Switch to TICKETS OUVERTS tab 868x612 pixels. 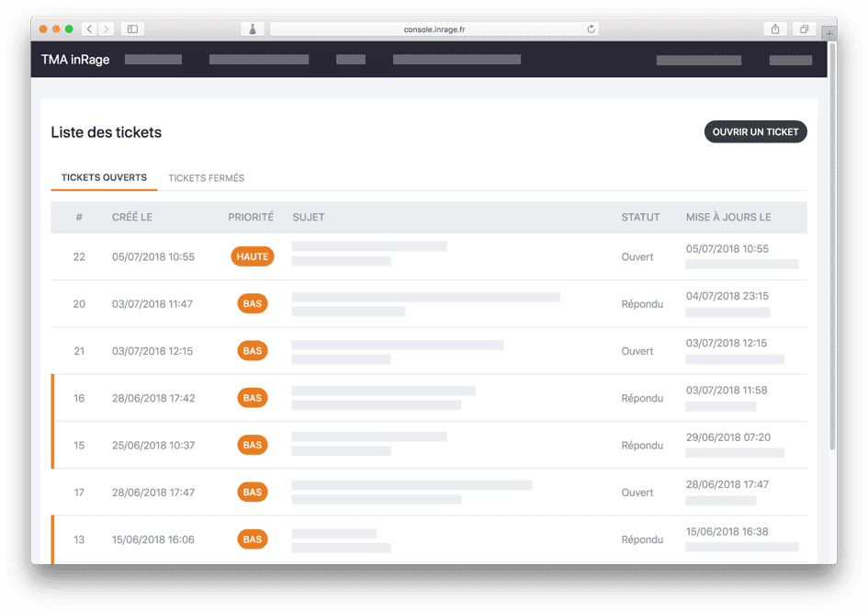point(104,177)
